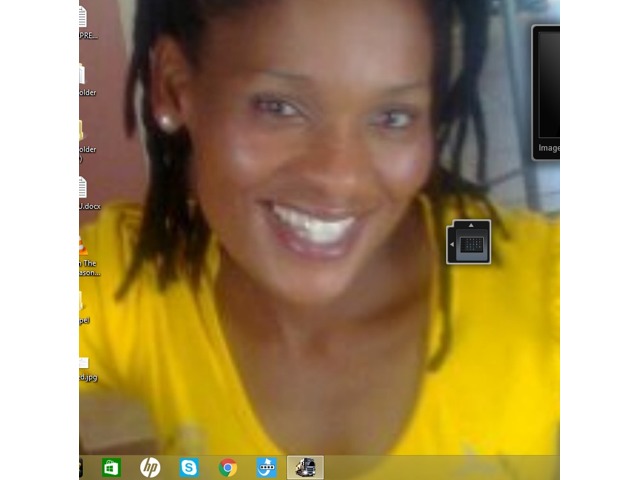The image size is (640, 480).
Task: Expand the keyboard widget using up arrow
Action: click(x=471, y=225)
